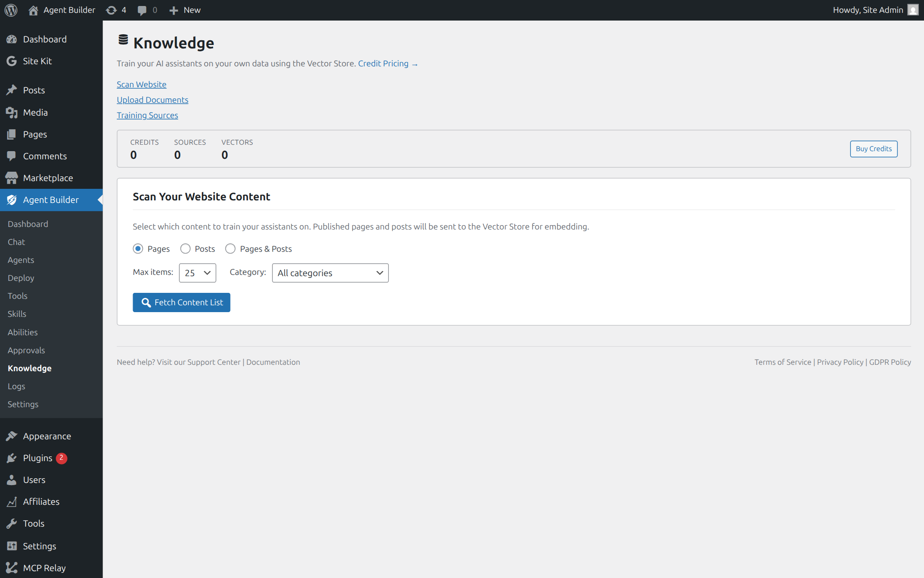This screenshot has width=924, height=578.
Task: Open Marketplace store icon in sidebar
Action: (12, 178)
